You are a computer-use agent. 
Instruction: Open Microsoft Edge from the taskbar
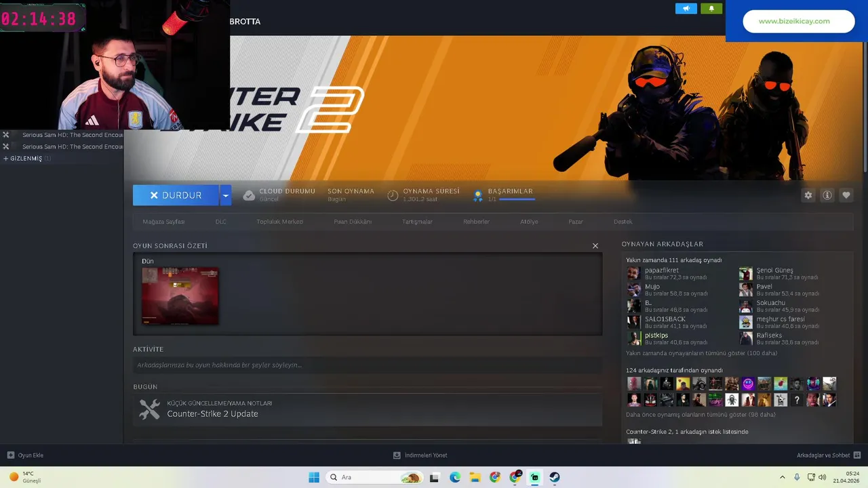(x=455, y=477)
